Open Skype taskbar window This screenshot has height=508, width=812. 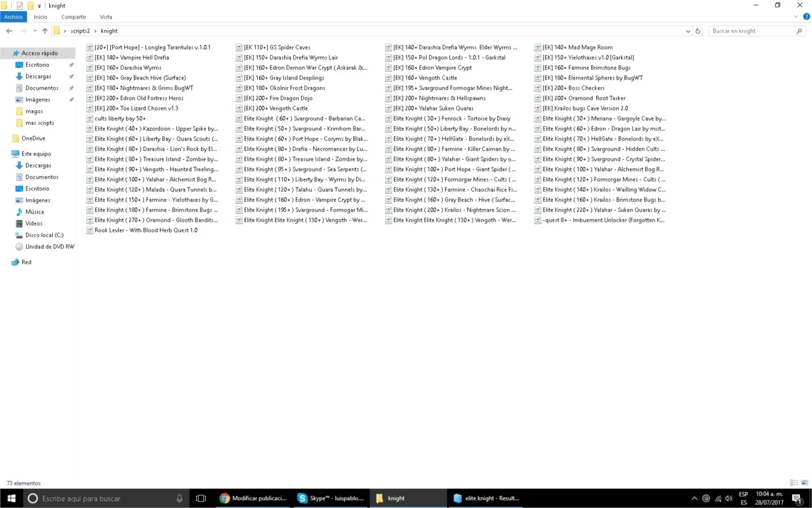pyautogui.click(x=331, y=498)
